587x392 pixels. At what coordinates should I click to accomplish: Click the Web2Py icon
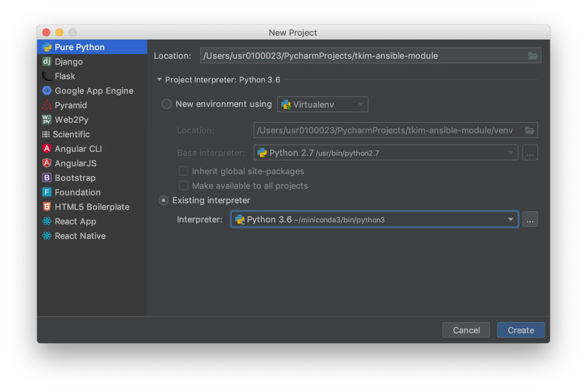(x=47, y=120)
